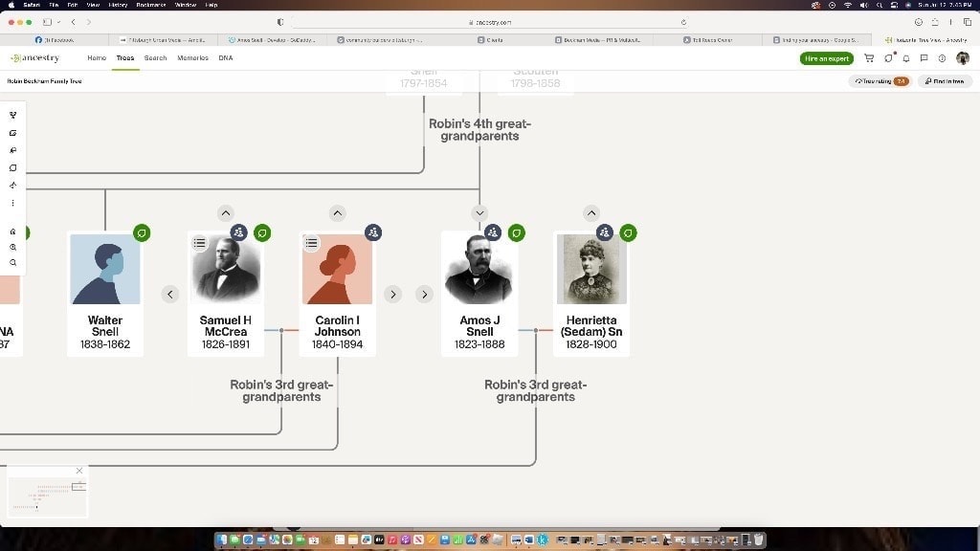This screenshot has height=551, width=980.
Task: Open the DNA nav tab
Action: point(226,58)
